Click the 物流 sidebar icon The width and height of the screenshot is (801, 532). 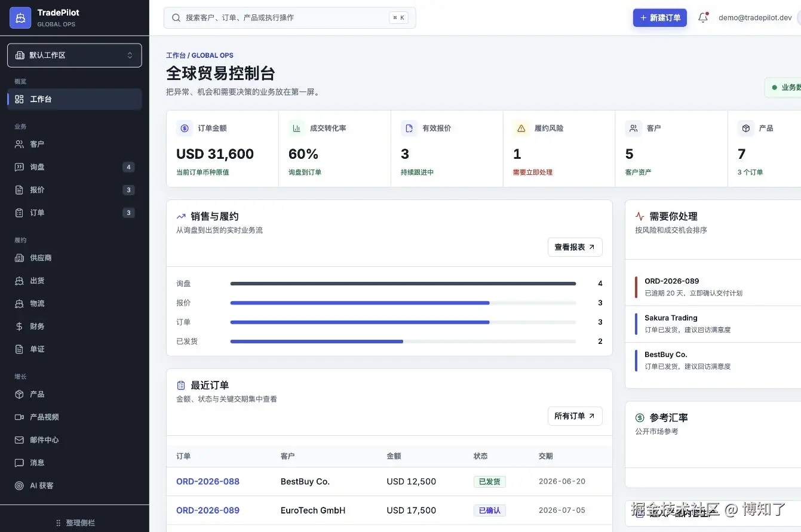pyautogui.click(x=19, y=303)
